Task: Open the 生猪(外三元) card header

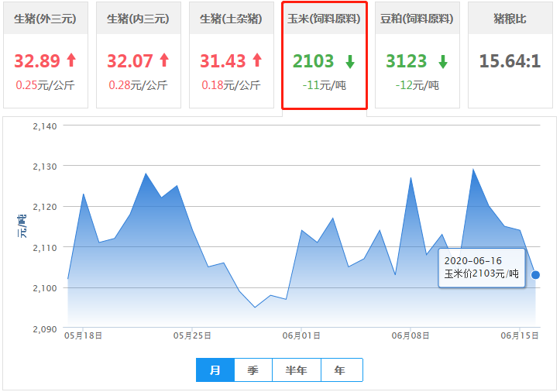Action: pos(45,19)
